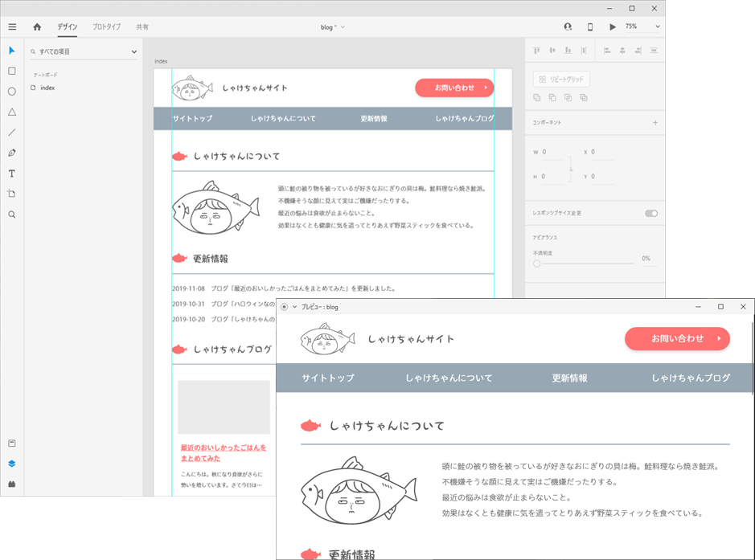Click お問い合わせ button in preview window
Image resolution: width=755 pixels, height=560 pixels.
(x=677, y=338)
